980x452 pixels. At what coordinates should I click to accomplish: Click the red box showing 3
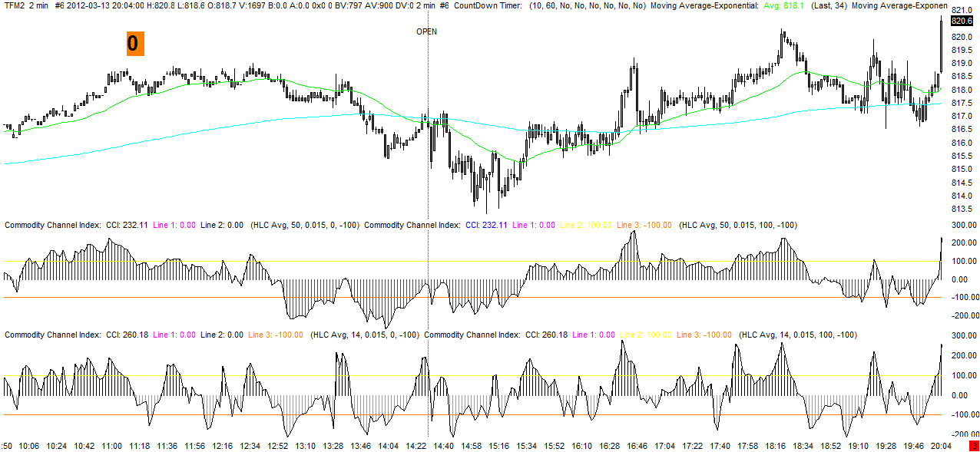click(x=974, y=446)
